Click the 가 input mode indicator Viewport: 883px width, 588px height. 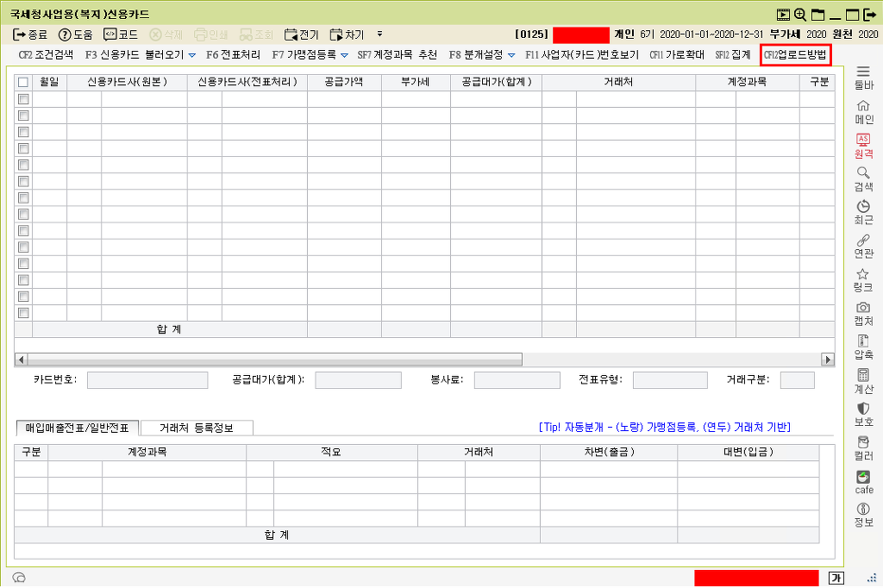(x=836, y=578)
